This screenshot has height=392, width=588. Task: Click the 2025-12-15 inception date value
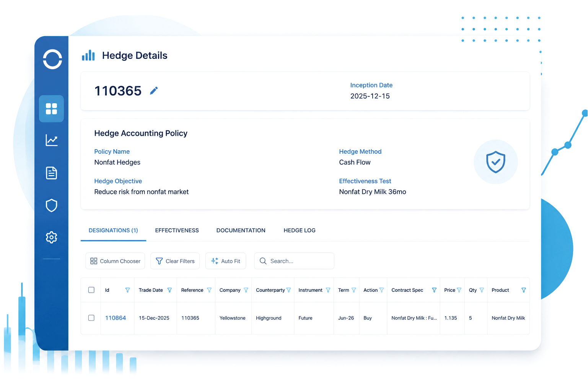point(370,96)
